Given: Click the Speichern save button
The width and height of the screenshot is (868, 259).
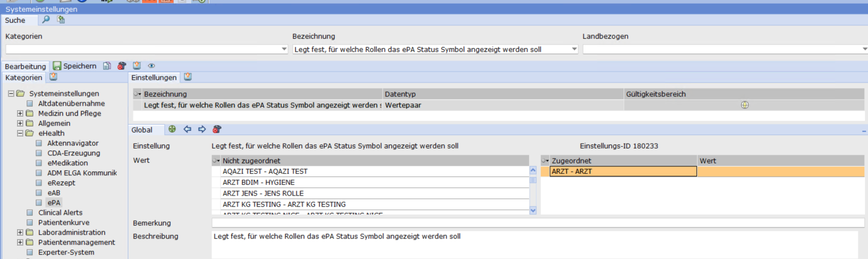Looking at the screenshot, I should pos(74,66).
